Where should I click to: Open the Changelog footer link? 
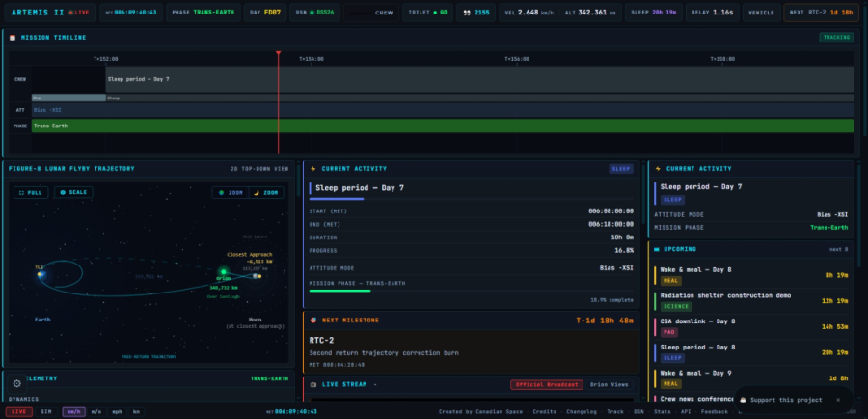[581, 411]
